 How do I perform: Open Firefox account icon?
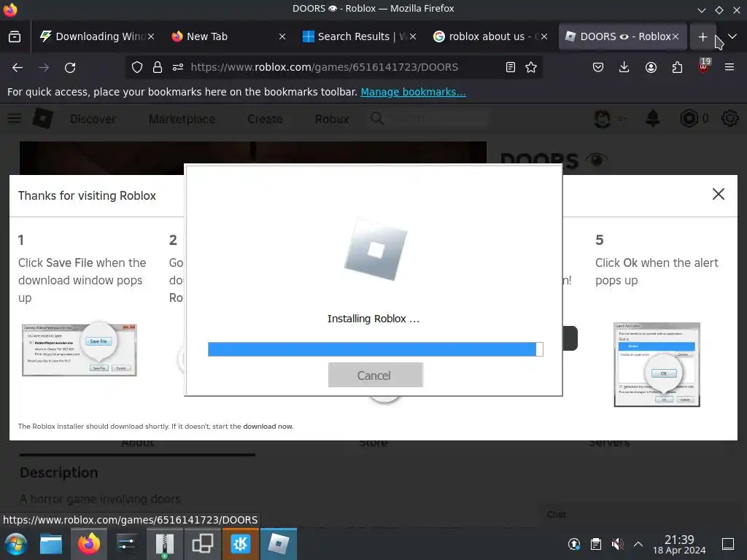coord(651,68)
